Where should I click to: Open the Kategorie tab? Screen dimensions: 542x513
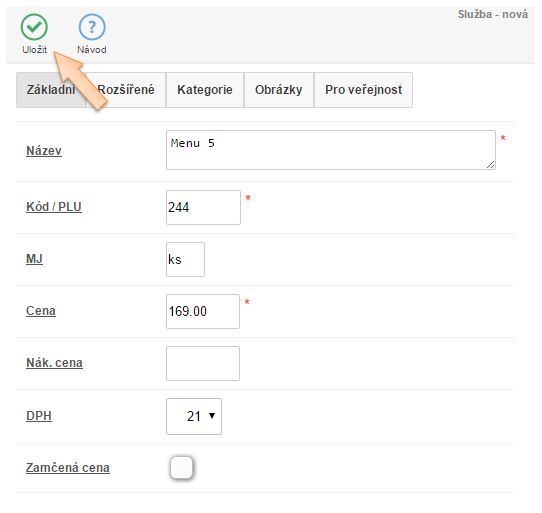tap(205, 90)
